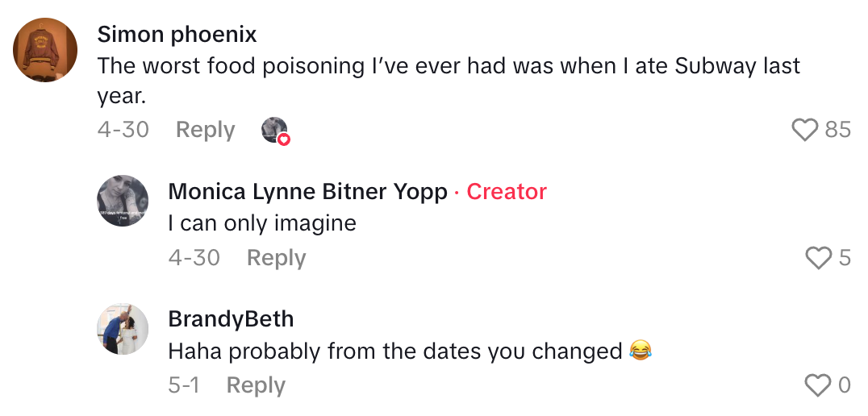
Task: Open Monica Lynne Bitner Yopp's avatar
Action: coord(123,201)
